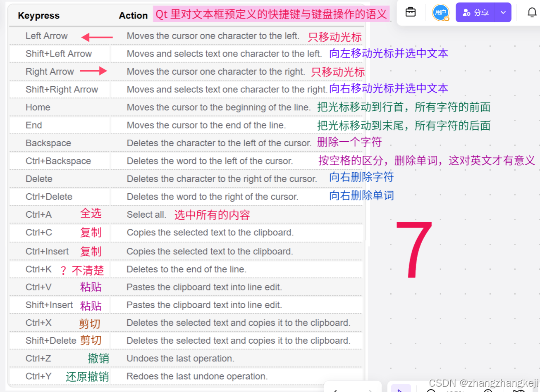
Task: Expand the share options dropdown arrow
Action: point(503,12)
